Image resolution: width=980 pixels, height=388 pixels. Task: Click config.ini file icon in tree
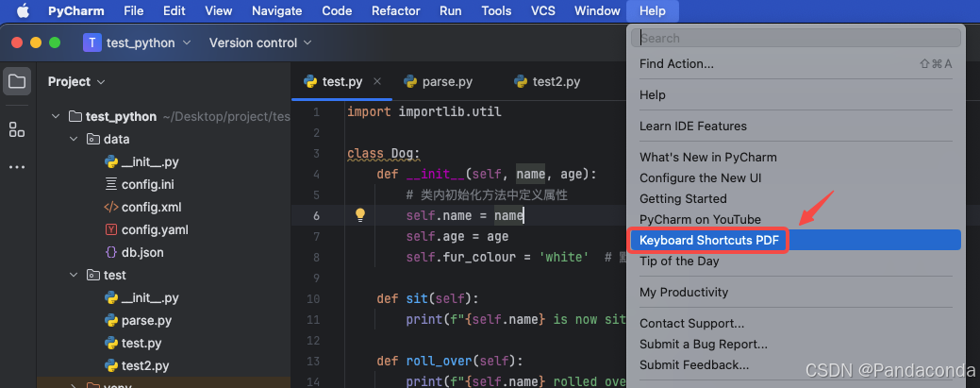click(x=111, y=184)
